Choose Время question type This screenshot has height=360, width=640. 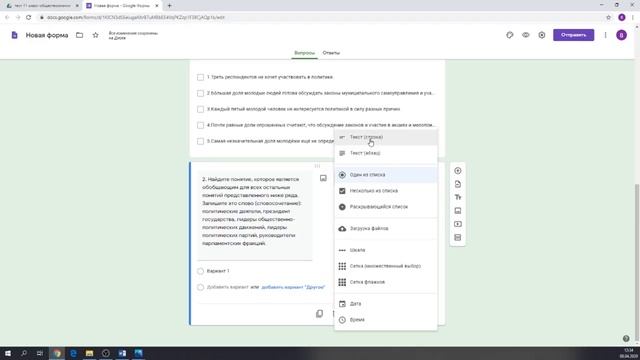386,320
